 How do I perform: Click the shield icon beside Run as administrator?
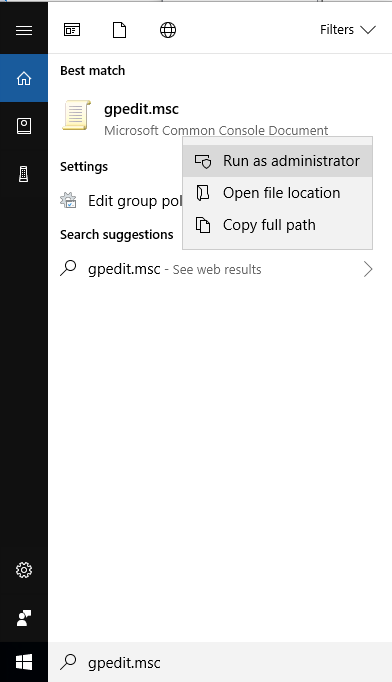click(x=203, y=161)
